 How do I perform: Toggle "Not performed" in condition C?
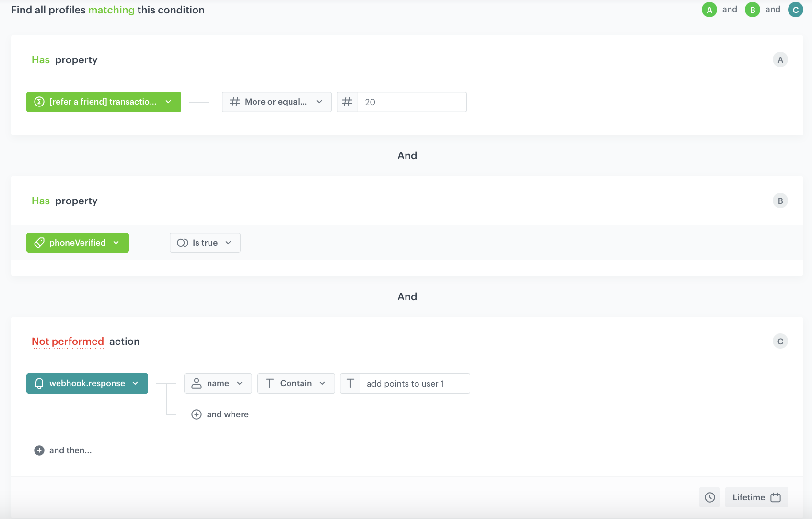[x=68, y=341]
